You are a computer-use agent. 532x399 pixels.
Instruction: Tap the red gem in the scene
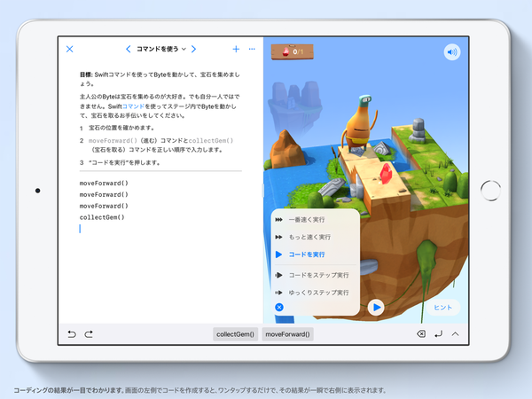[386, 174]
